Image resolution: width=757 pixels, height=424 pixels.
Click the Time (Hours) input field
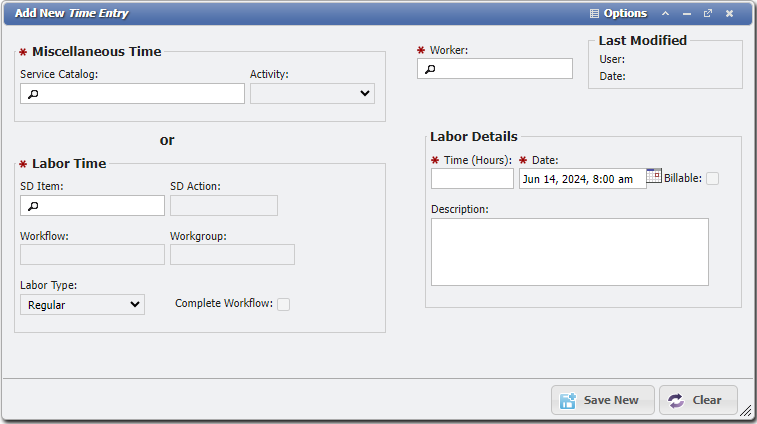[472, 179]
